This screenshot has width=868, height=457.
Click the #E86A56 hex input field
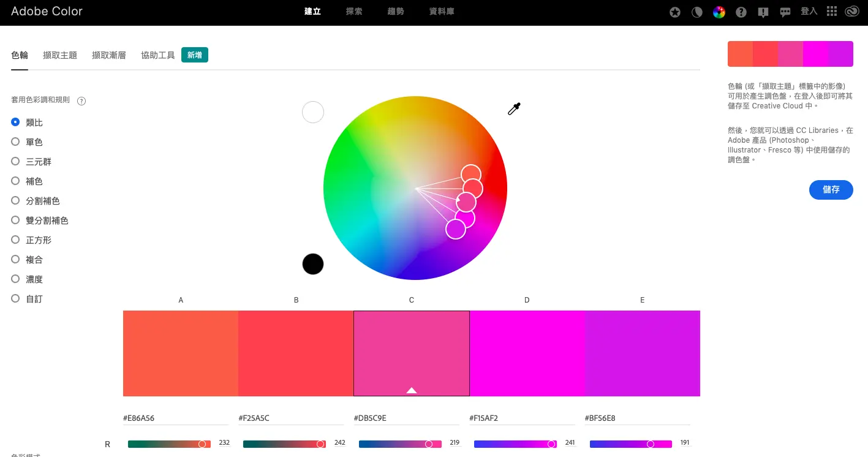click(x=175, y=418)
